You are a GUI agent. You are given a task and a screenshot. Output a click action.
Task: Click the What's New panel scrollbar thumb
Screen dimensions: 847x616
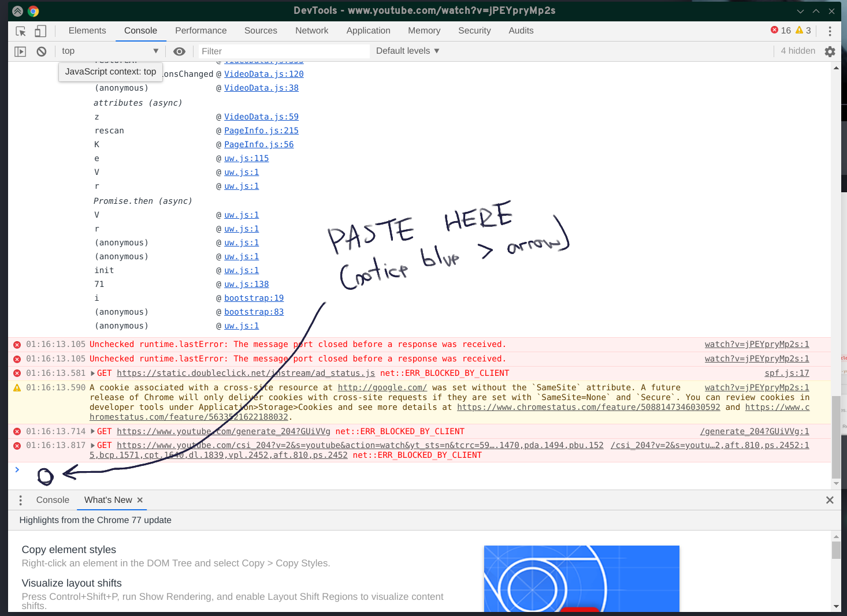coord(836,550)
